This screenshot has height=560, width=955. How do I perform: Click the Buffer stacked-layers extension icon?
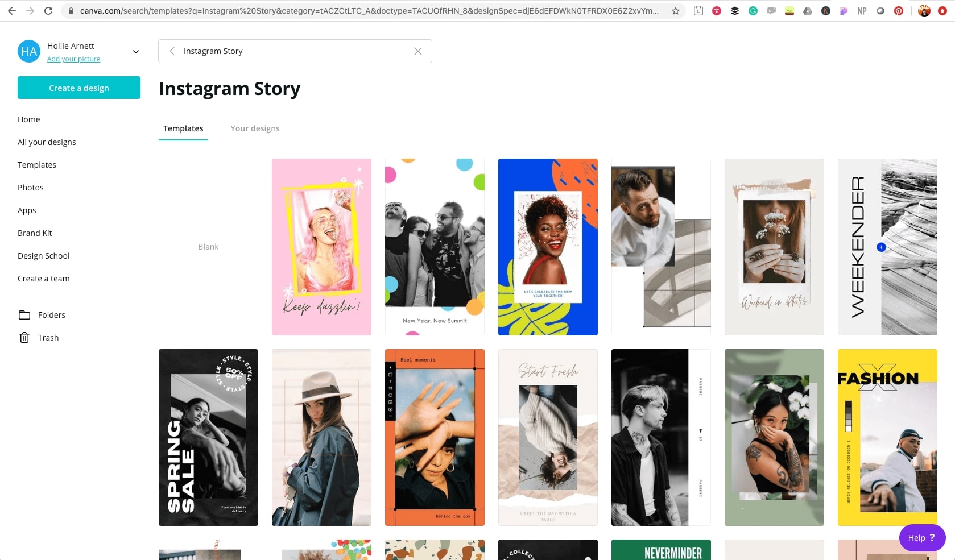click(x=735, y=11)
